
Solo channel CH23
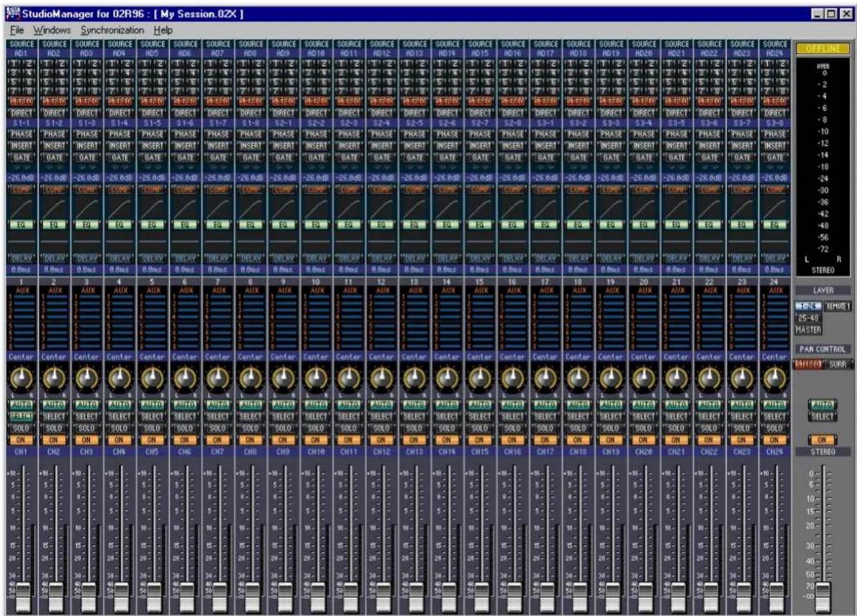(742, 428)
